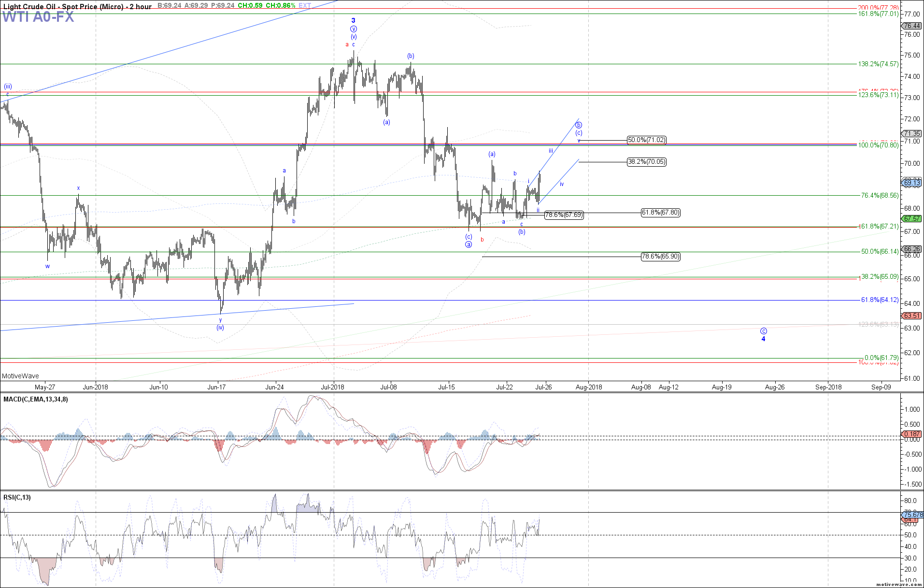Click the circled c wave marker above 4
924x588 pixels.
pyautogui.click(x=763, y=331)
